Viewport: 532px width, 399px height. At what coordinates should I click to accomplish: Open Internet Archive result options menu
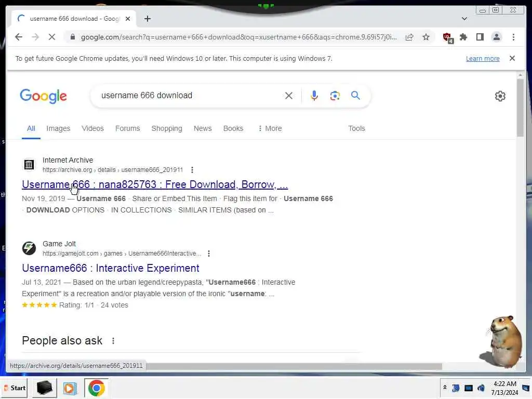192,170
